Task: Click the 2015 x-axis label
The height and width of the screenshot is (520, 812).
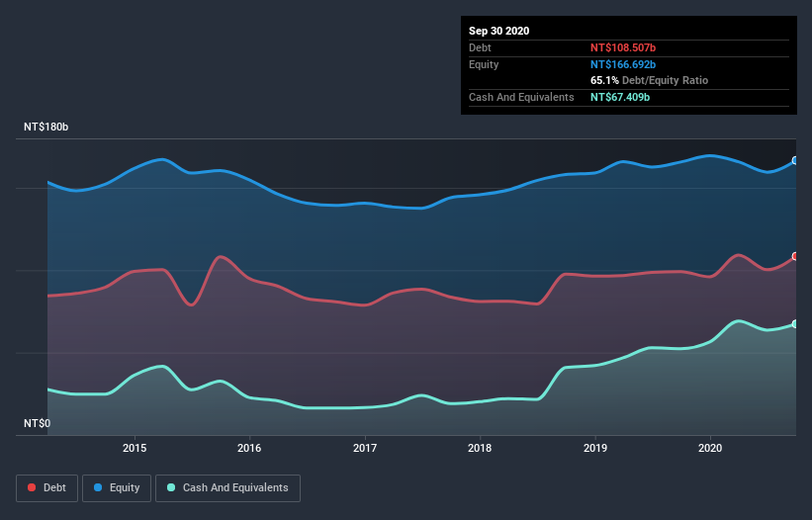Action: click(x=135, y=448)
